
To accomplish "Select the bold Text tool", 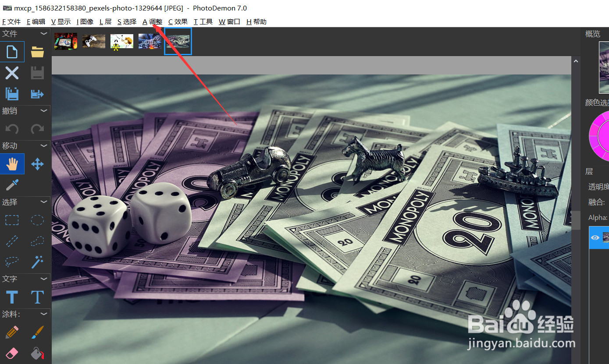I will (12, 297).
